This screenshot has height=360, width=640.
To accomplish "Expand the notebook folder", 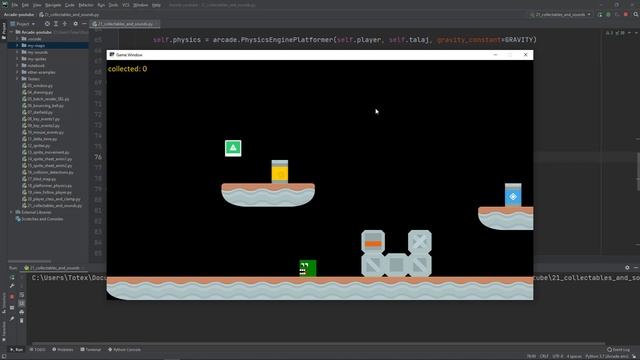I will click(17, 66).
